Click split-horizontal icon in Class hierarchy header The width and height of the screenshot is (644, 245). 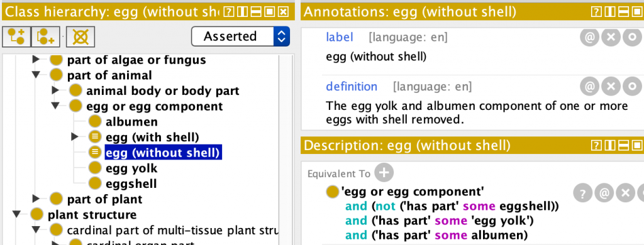(x=256, y=13)
